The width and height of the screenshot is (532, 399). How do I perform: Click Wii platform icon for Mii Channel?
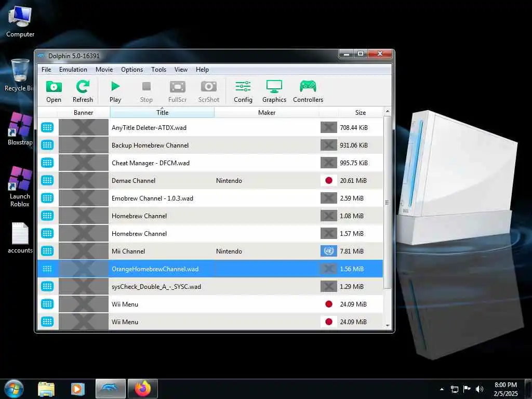(x=47, y=251)
